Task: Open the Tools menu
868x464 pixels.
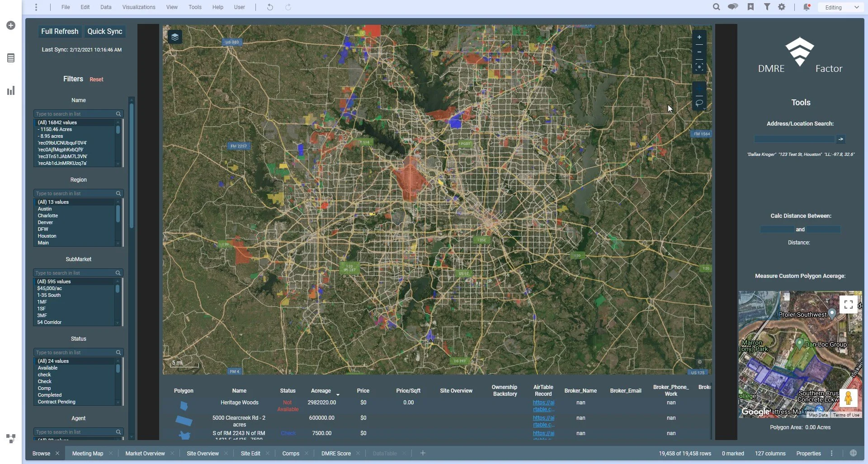Action: (195, 7)
